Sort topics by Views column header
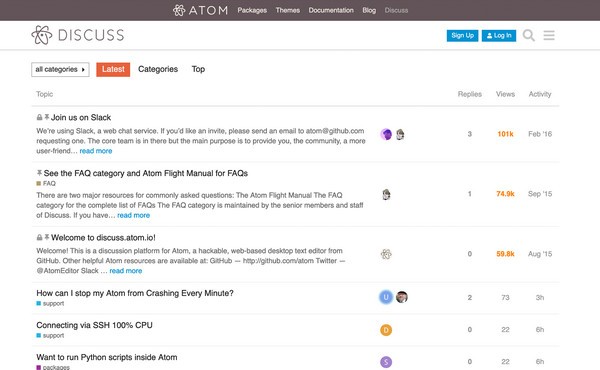The height and width of the screenshot is (370, 600). tap(505, 94)
